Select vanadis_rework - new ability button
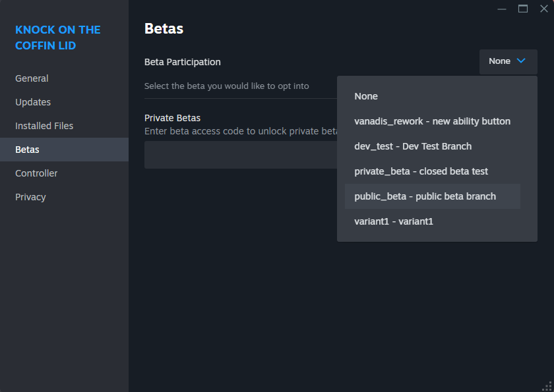 click(x=433, y=121)
